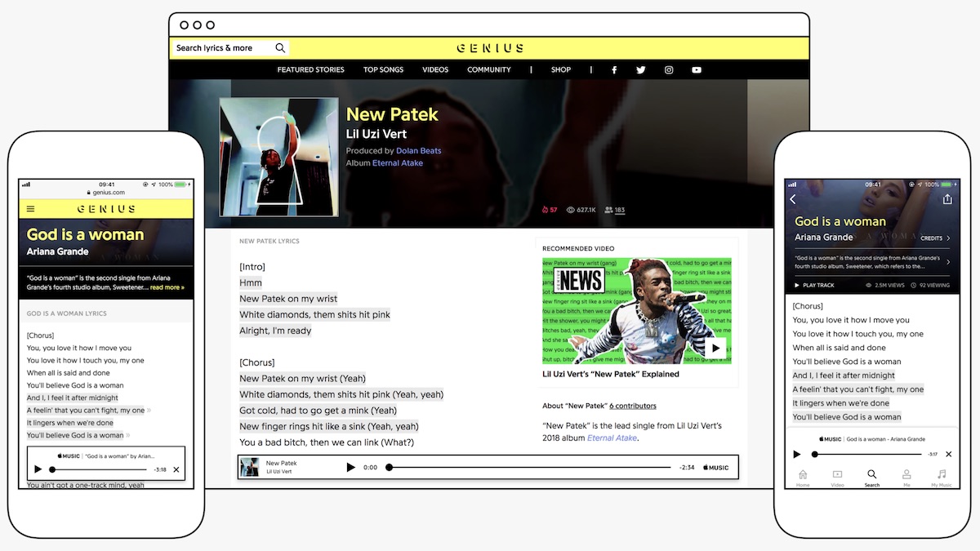The height and width of the screenshot is (551, 980).
Task: Click the magnifying glass in the search bar
Action: tap(280, 47)
